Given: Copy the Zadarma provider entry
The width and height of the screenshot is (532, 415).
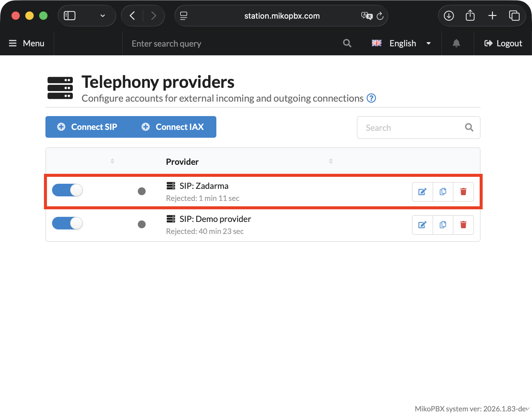Looking at the screenshot, I should point(443,192).
